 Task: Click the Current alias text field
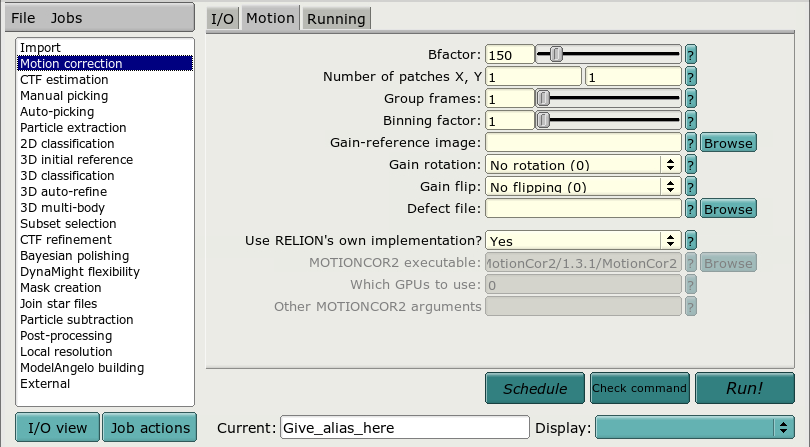click(405, 427)
